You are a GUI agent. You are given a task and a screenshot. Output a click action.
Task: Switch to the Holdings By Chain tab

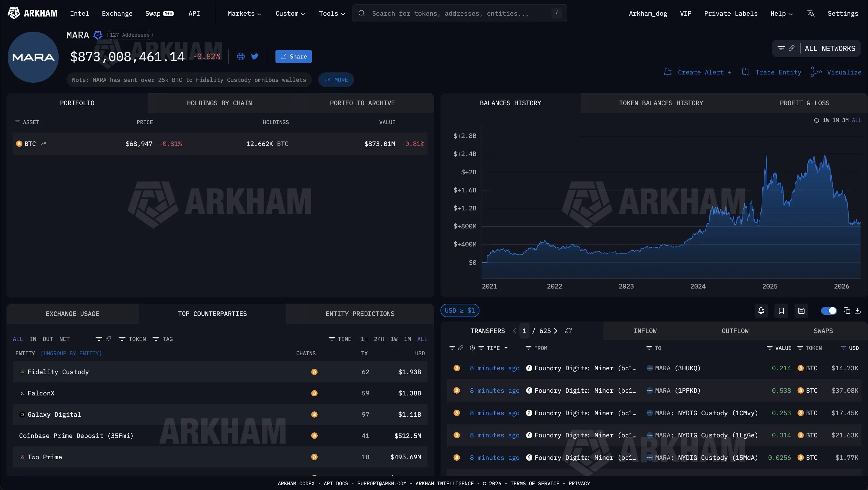[219, 103]
